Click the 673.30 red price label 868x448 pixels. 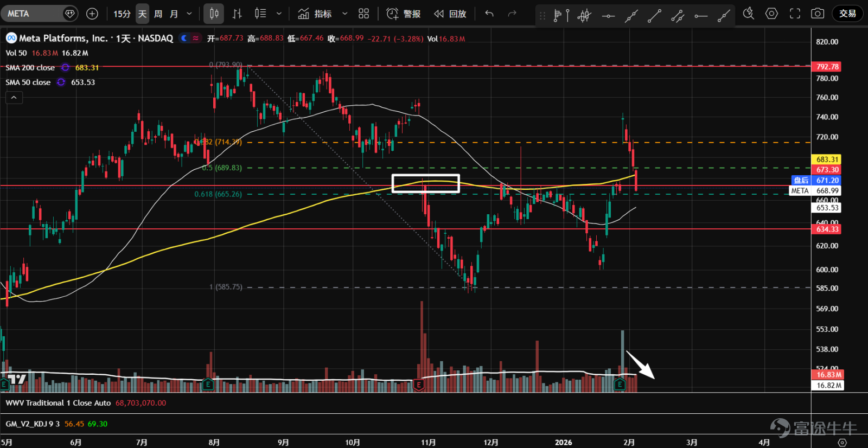tap(827, 170)
